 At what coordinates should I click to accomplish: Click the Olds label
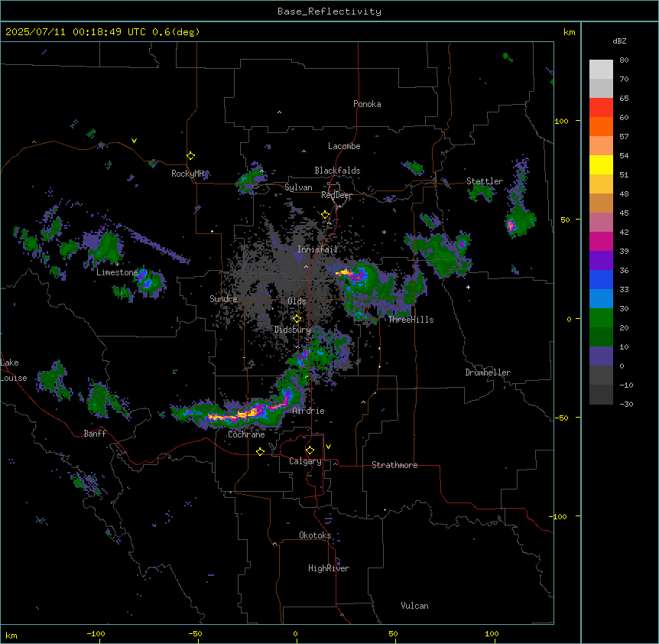pyautogui.click(x=297, y=301)
